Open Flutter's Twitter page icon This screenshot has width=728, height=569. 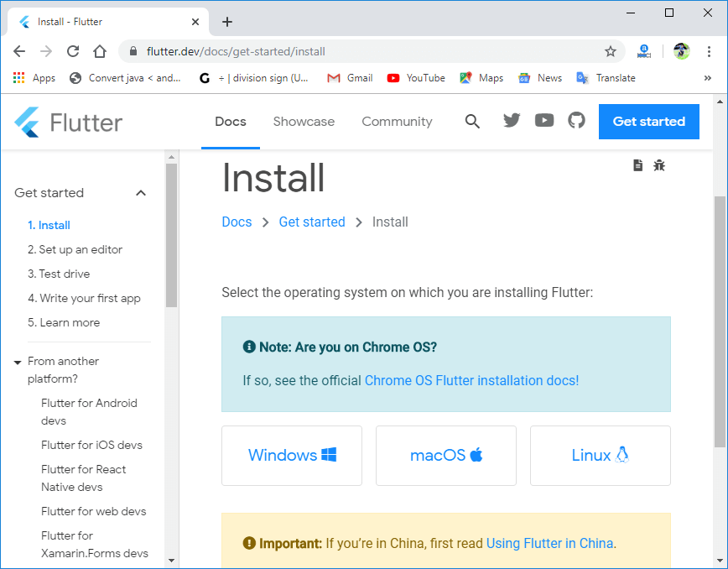tap(512, 121)
